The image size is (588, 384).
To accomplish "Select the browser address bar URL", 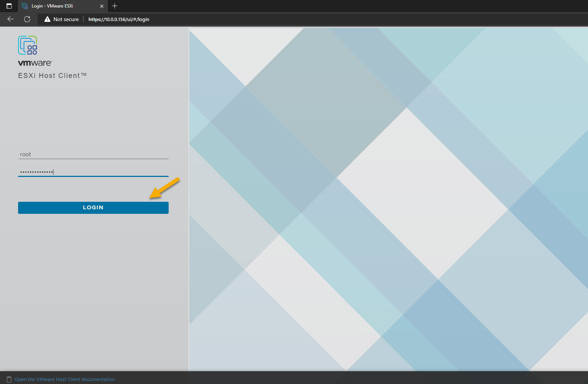I will tap(119, 19).
